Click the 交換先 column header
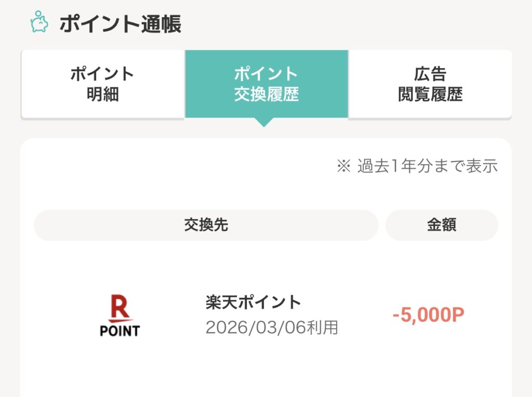 click(206, 225)
